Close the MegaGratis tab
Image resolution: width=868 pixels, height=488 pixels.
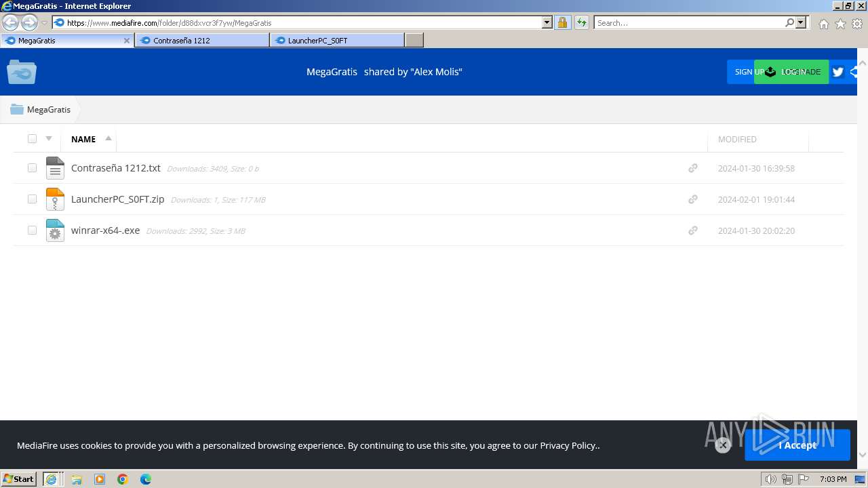point(126,41)
